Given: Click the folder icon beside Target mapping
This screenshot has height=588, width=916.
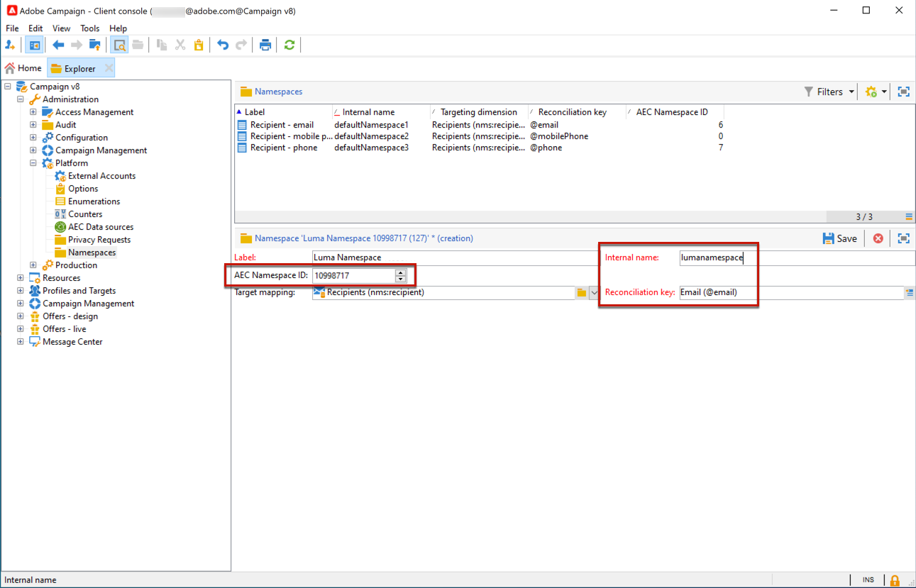Looking at the screenshot, I should point(581,292).
